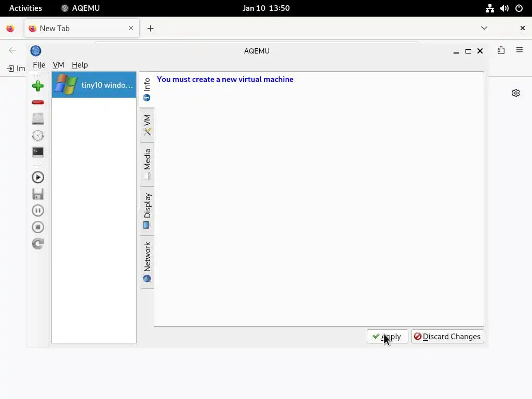Open the snapshots clock icon
Viewport: 532px width, 399px height.
(37, 136)
